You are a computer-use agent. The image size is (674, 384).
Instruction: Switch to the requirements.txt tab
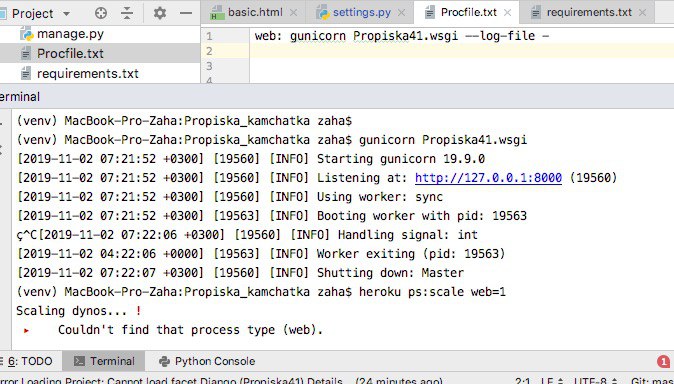[589, 12]
